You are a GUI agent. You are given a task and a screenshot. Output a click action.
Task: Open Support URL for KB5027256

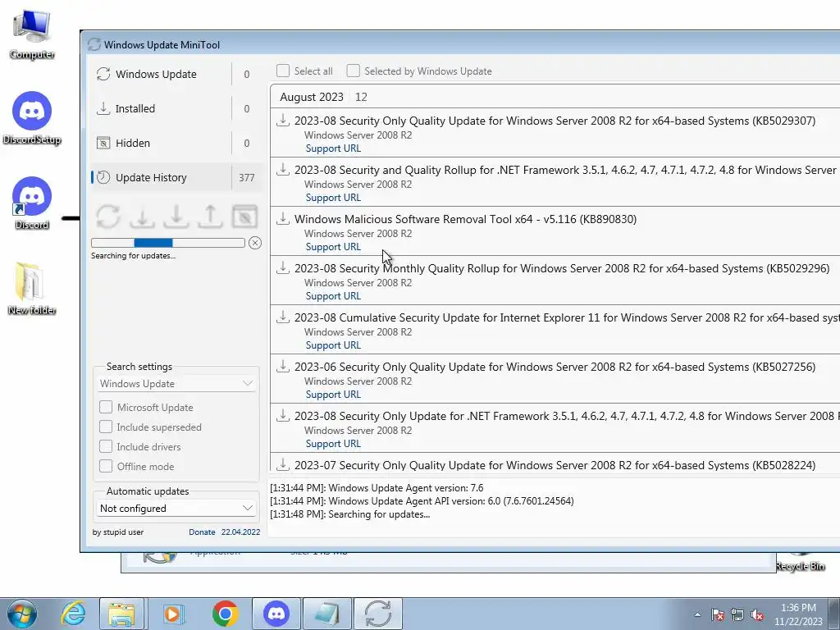(333, 395)
